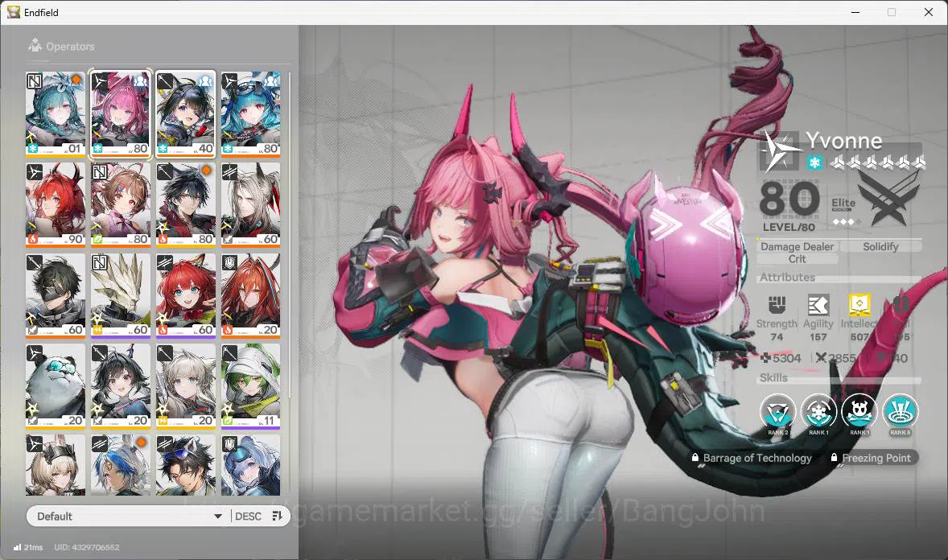Open Yvonne's striker class emblem icon

(x=779, y=150)
